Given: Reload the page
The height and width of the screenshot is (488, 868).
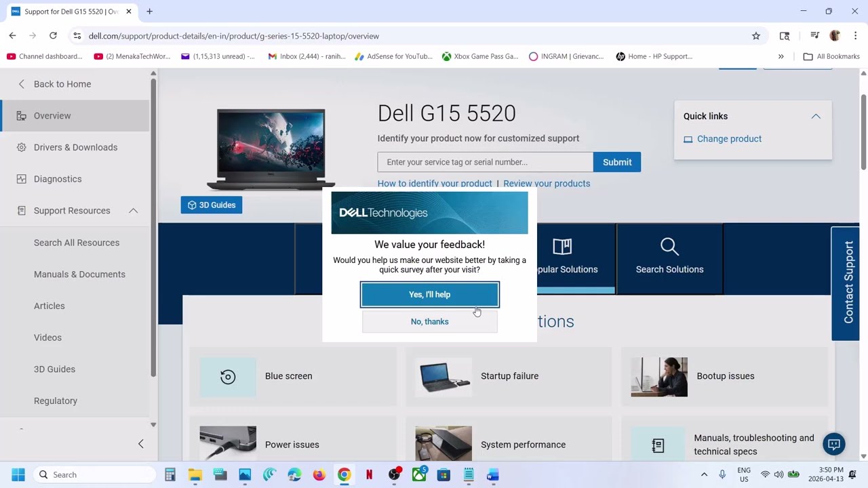Looking at the screenshot, I should pos(53,36).
